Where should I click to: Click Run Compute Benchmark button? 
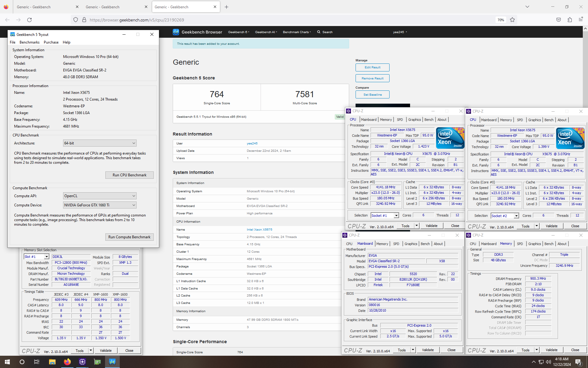[130, 237]
